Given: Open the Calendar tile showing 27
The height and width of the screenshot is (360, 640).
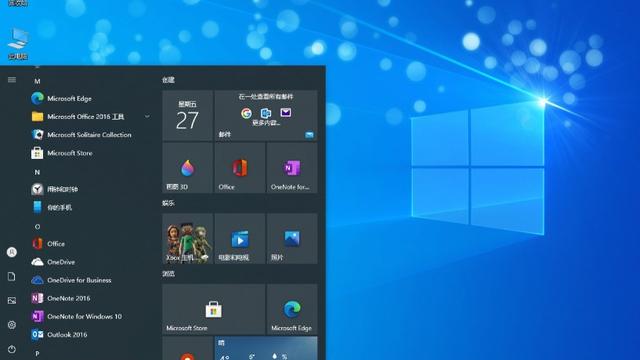Looking at the screenshot, I should [188, 116].
